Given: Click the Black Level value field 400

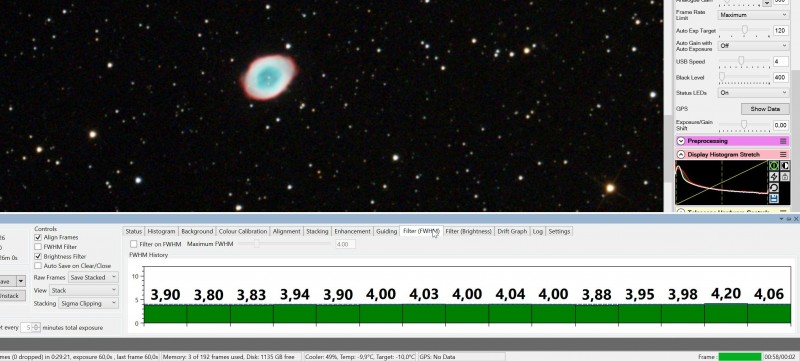Looking at the screenshot, I should 781,78.
